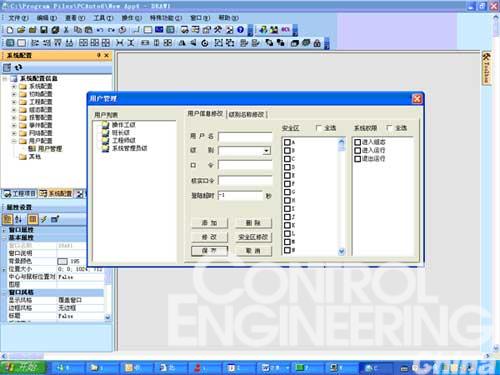Expand the 工程配置 folder node
The width and height of the screenshot is (500, 375).
(x=14, y=102)
